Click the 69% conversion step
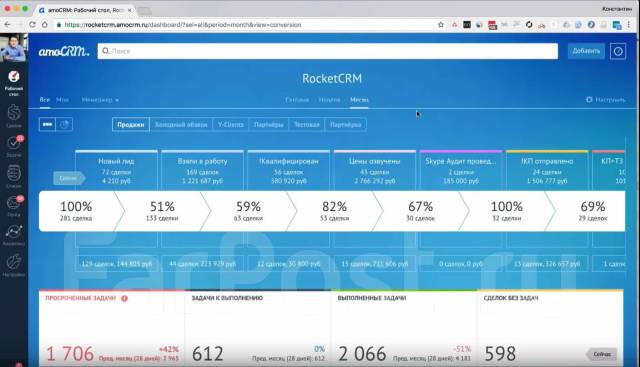Screen dimensions: 640x367 593,211
